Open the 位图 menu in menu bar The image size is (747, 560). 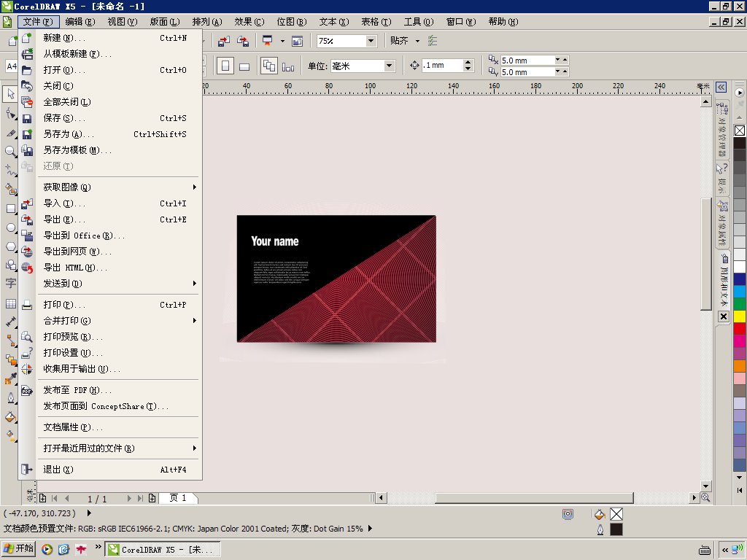(x=292, y=22)
